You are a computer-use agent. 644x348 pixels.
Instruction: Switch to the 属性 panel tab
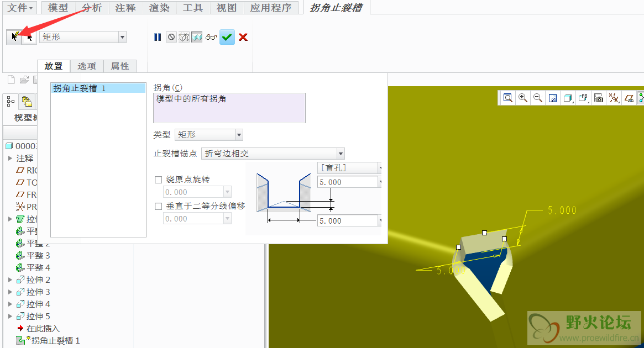120,66
